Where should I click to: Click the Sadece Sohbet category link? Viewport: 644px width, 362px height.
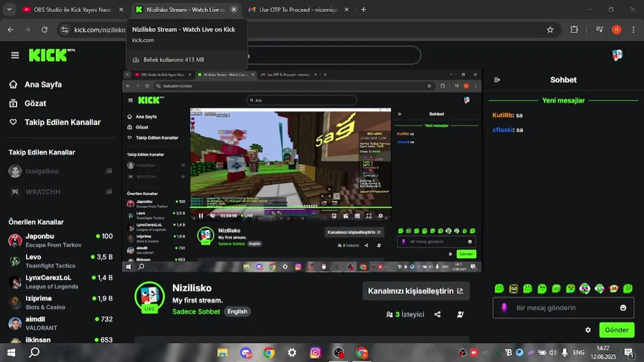[x=196, y=312]
